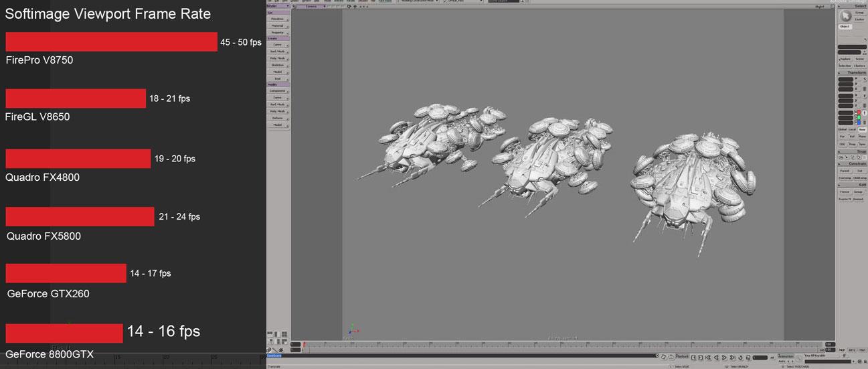868x369 pixels.
Task: Toggle the playback loop icon
Action: coord(740,358)
